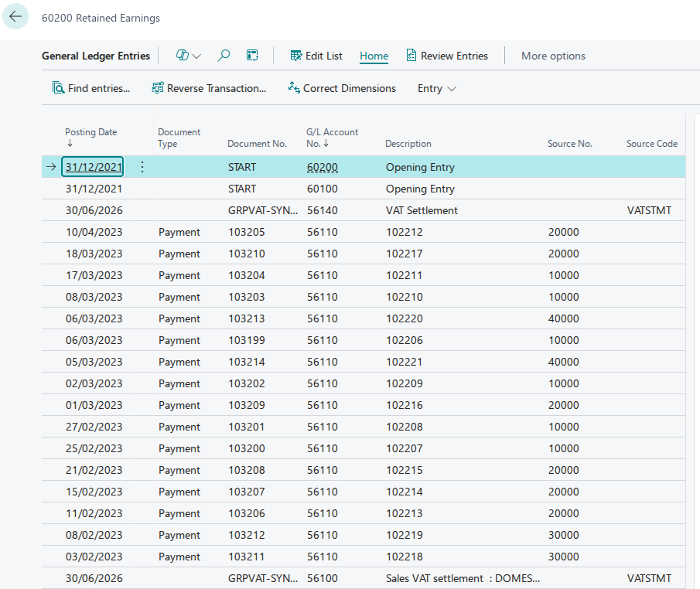Screen dimensions: 700x589
Task: Click Description column header
Action: point(408,144)
